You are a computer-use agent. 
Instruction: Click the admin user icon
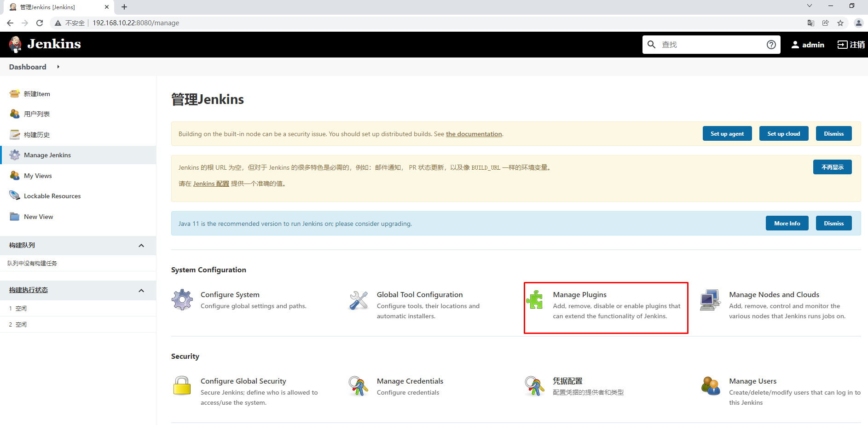click(795, 45)
